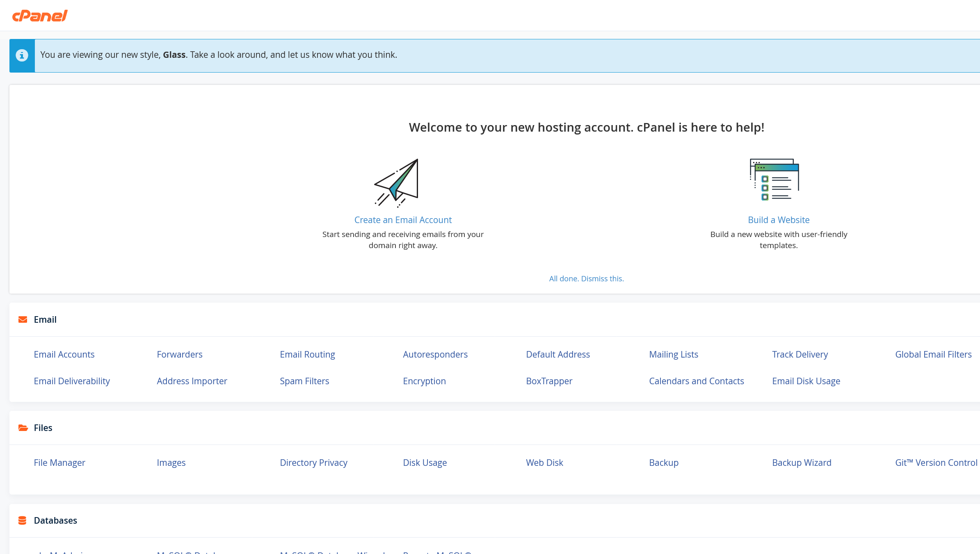Open Track Delivery
Viewport: 980px width, 554px height.
point(800,354)
